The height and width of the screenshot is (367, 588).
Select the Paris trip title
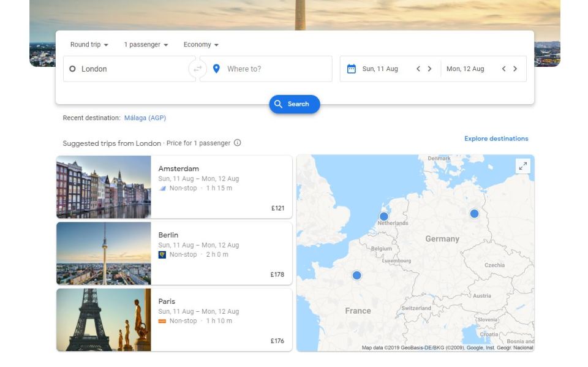167,301
